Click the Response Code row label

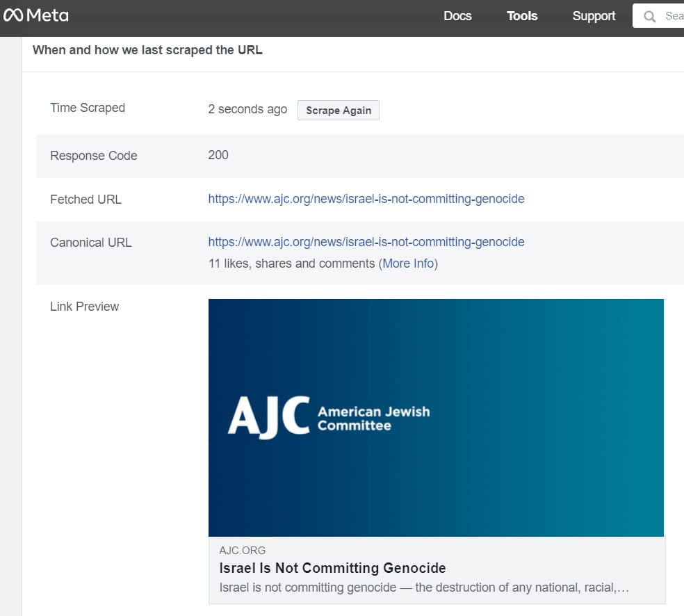click(x=94, y=156)
